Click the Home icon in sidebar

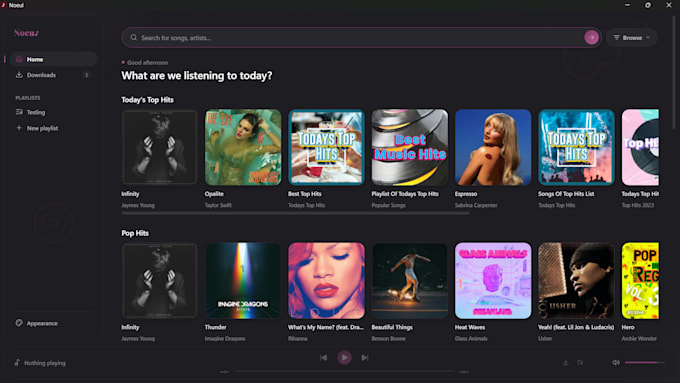coord(19,59)
